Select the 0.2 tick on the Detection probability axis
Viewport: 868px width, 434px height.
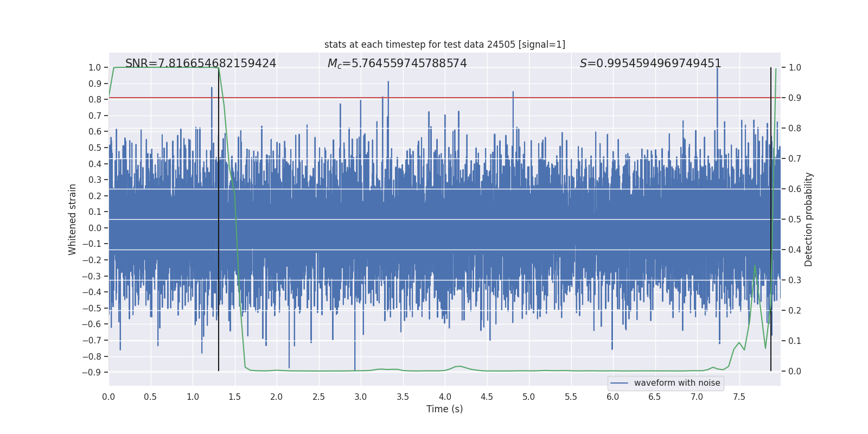click(x=795, y=311)
